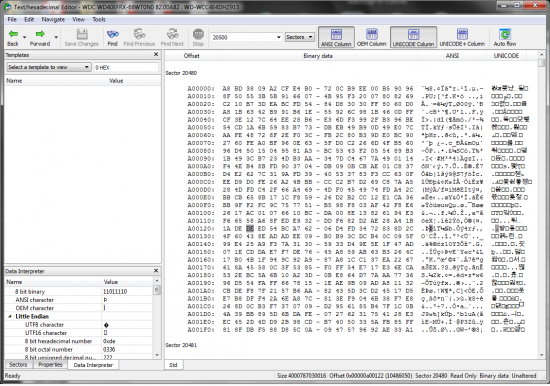Select the 8 bit hexadecimal number row

click(79, 341)
